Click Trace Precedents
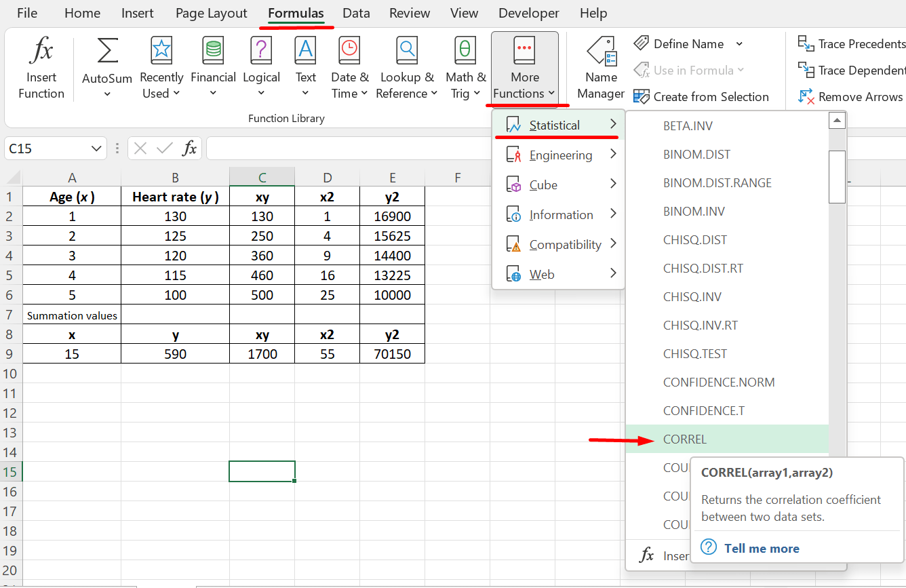Image resolution: width=906 pixels, height=588 pixels. click(x=849, y=43)
